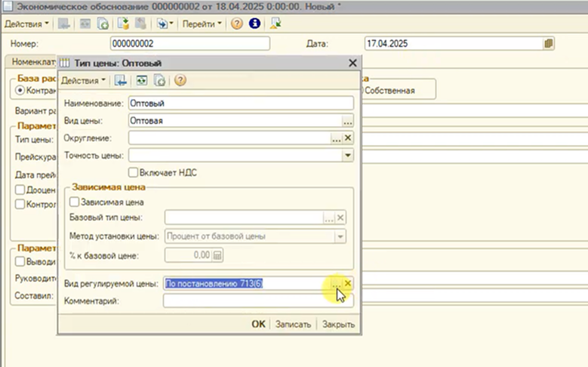Image resolution: width=588 pixels, height=367 pixels.
Task: Click the find-in-list arrow icon in dialog toolbar
Action: 120,81
